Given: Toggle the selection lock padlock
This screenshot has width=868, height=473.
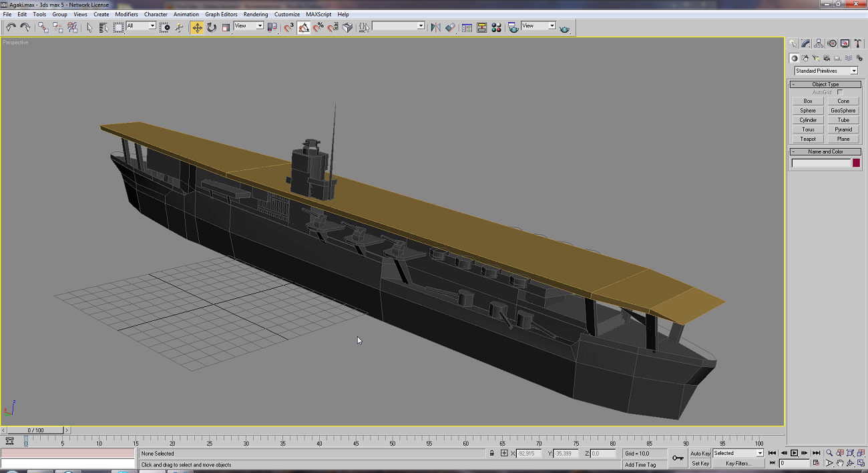Looking at the screenshot, I should pos(492,453).
